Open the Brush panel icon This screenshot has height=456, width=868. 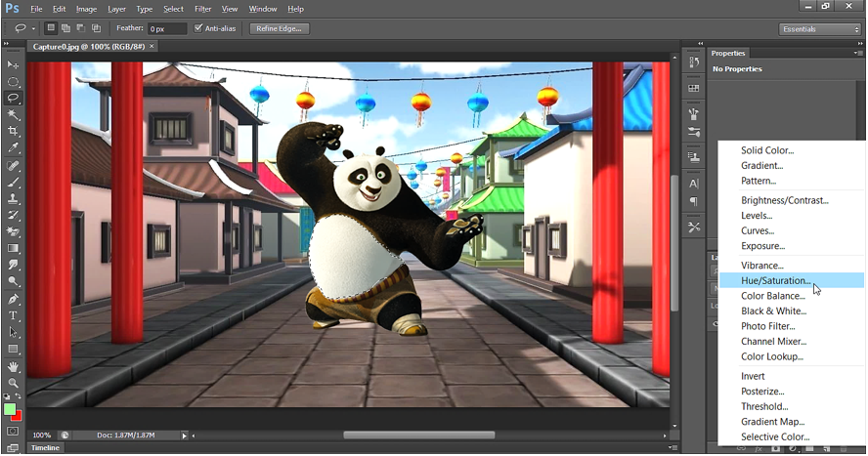pos(694,114)
